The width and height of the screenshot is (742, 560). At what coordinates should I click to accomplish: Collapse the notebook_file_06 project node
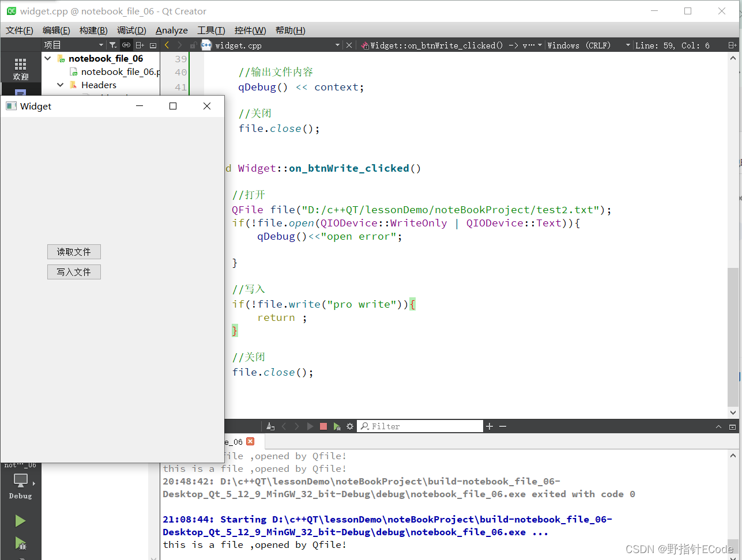(48, 58)
